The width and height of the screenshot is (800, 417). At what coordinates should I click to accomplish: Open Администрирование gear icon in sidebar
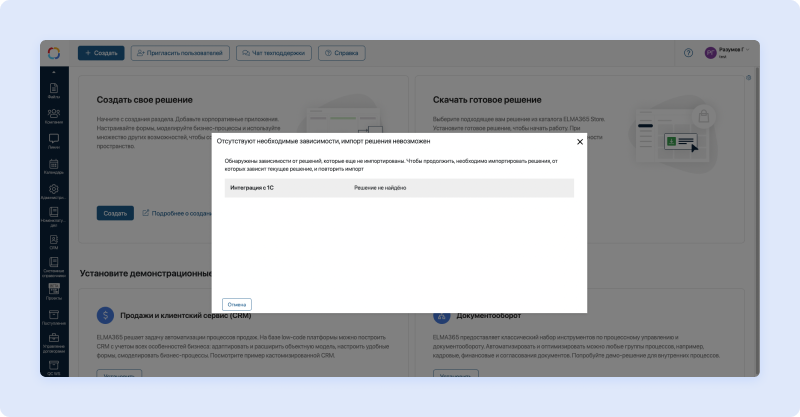point(54,190)
